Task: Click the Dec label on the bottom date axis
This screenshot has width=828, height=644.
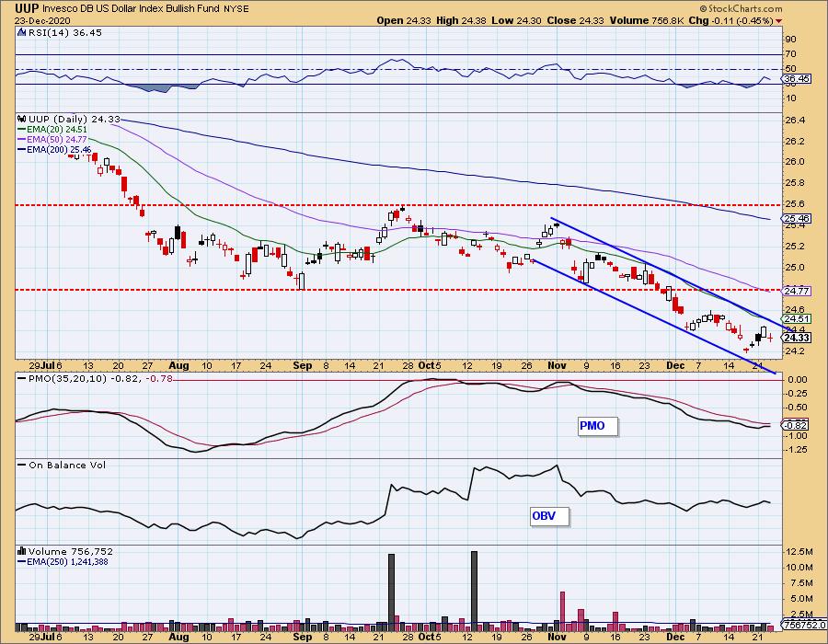Action: [x=675, y=638]
